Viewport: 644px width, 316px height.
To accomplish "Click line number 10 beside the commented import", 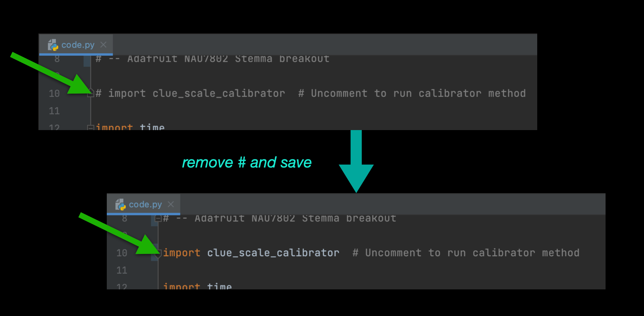I will pyautogui.click(x=54, y=94).
